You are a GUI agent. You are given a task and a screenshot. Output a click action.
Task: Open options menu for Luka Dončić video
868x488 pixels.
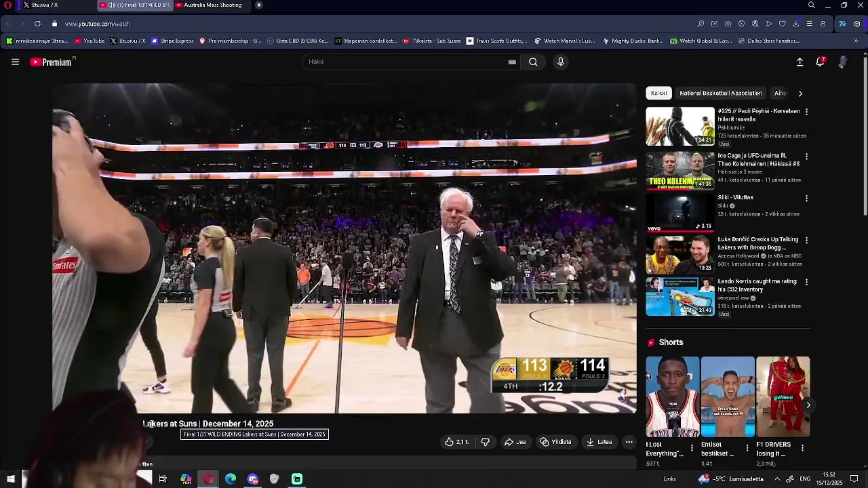pyautogui.click(x=806, y=241)
